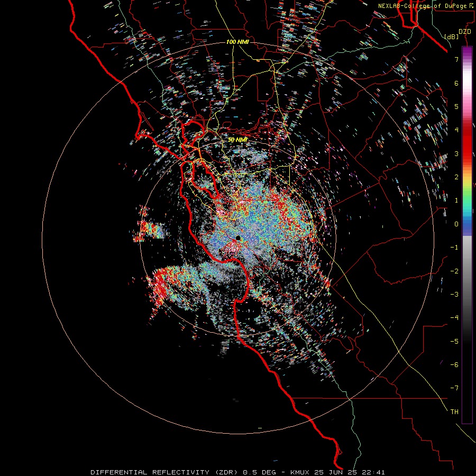476x476 pixels.
Task: Click the KMUX station identifier in title
Action: click(x=301, y=472)
